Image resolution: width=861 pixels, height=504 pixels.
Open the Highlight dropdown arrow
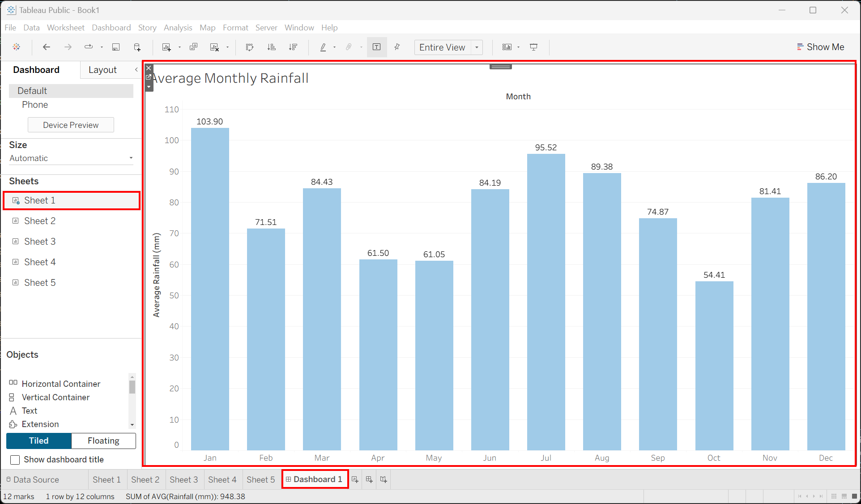334,47
